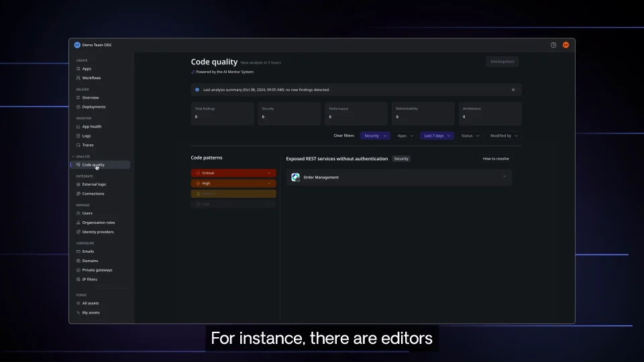Screen dimensions: 644x362
Task: Click 'Powered by the AI Mentor System' text
Action: tap(225, 72)
